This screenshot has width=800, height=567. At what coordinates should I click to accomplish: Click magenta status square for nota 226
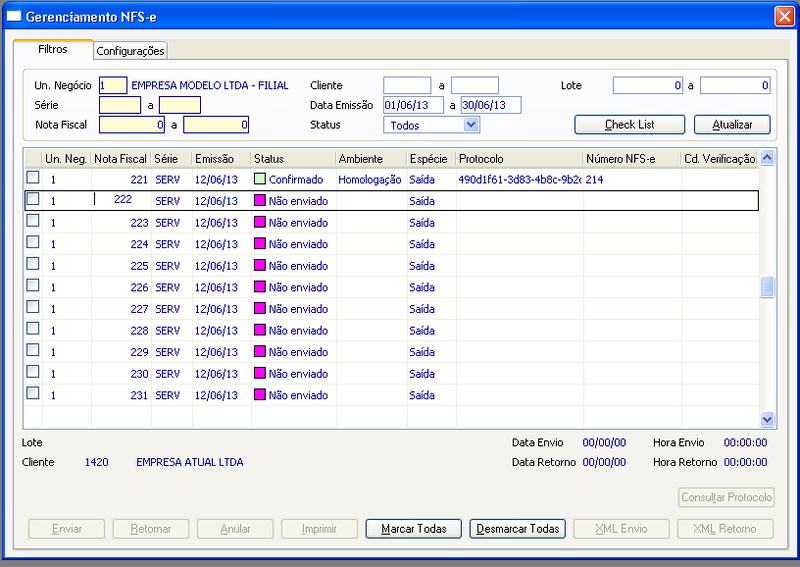(260, 287)
